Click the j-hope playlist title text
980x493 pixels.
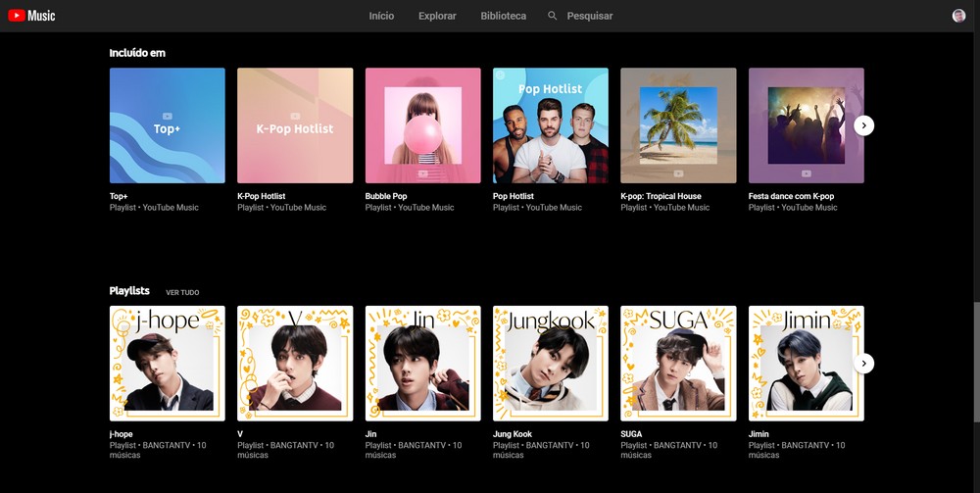point(122,433)
